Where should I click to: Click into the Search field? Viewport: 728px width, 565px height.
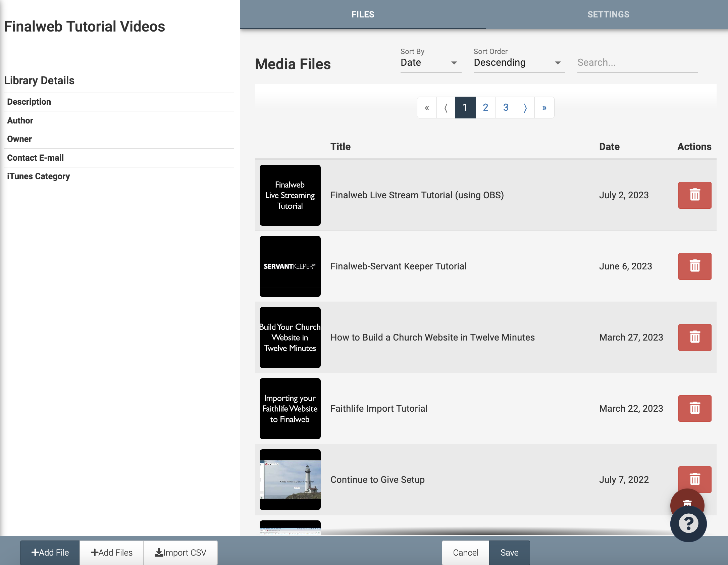click(637, 63)
